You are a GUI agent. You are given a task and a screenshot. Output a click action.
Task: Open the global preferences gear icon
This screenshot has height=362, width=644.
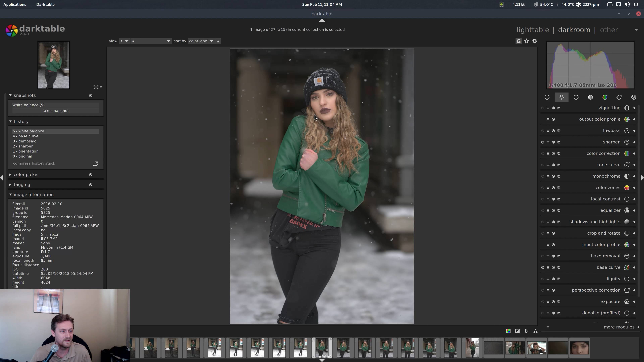pyautogui.click(x=534, y=41)
